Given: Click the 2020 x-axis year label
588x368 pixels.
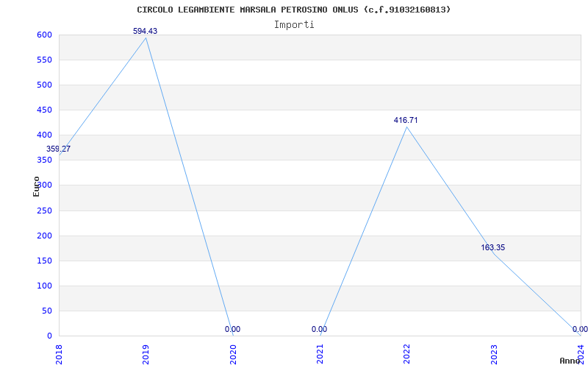Looking at the screenshot, I should click(232, 353).
